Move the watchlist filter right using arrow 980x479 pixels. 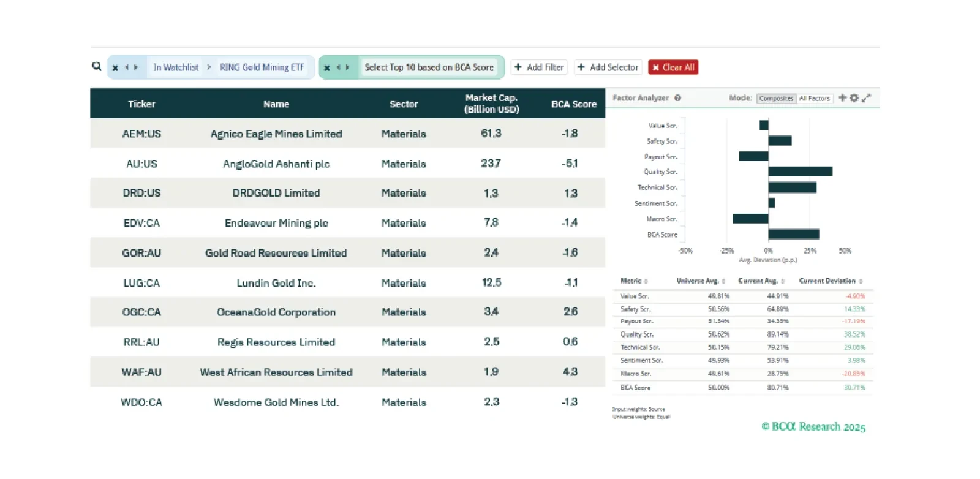[136, 67]
